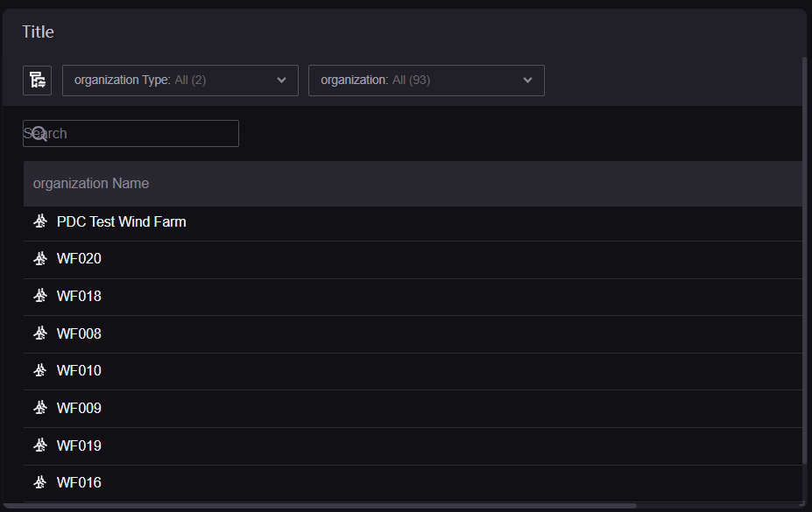Image resolution: width=812 pixels, height=512 pixels.
Task: Open the organization All (93) dropdown
Action: coord(427,81)
